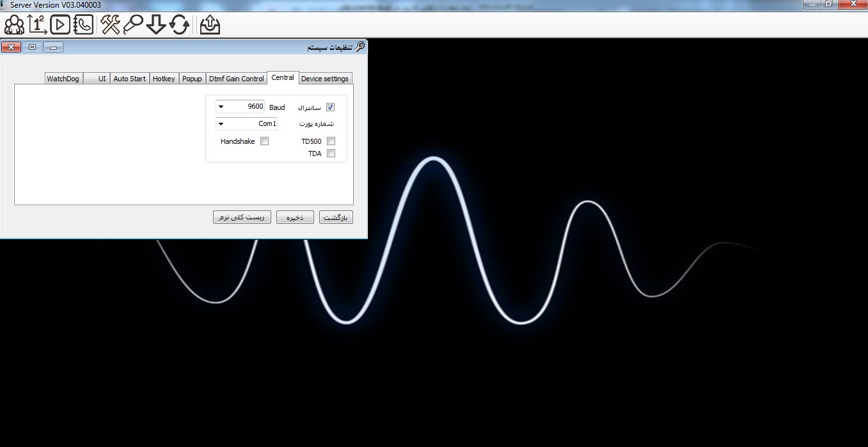
Task: Tick the TD500 checkbox
Action: (x=331, y=141)
